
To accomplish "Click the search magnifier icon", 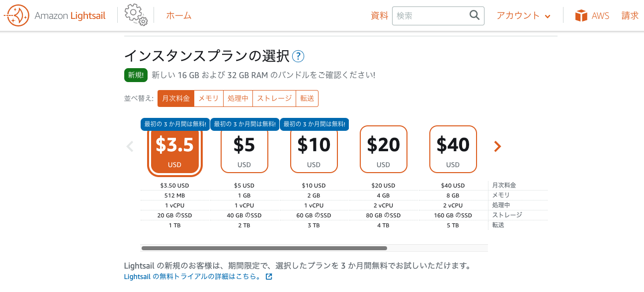I will (x=474, y=15).
